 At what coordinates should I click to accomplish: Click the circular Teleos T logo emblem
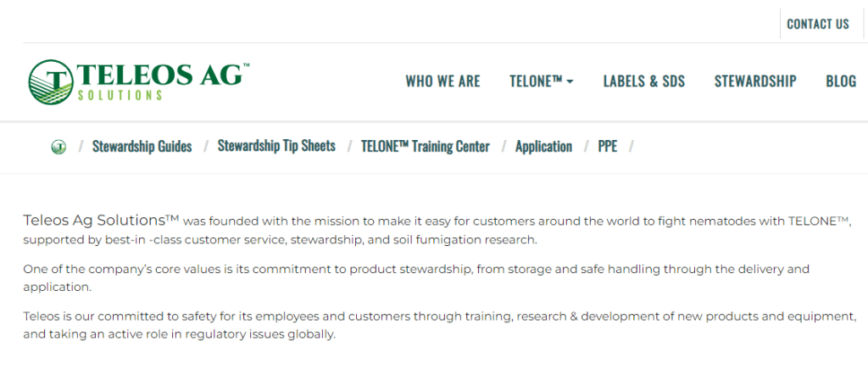51,82
